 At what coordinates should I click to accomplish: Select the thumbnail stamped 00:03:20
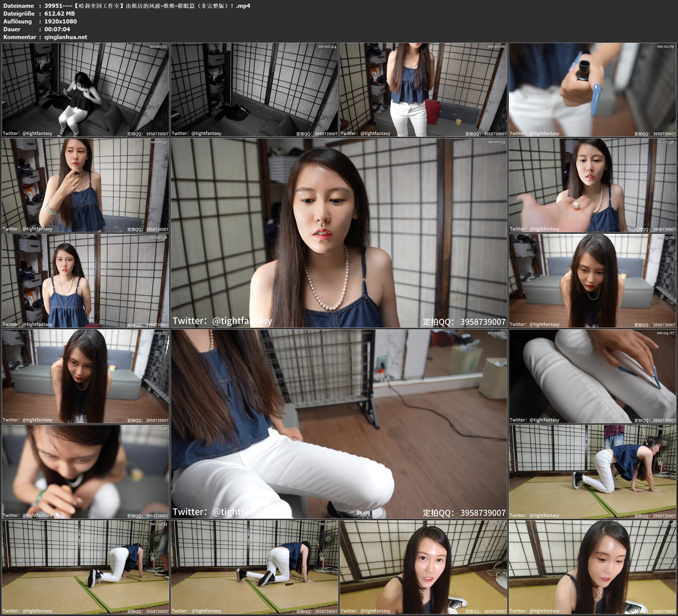(593, 281)
